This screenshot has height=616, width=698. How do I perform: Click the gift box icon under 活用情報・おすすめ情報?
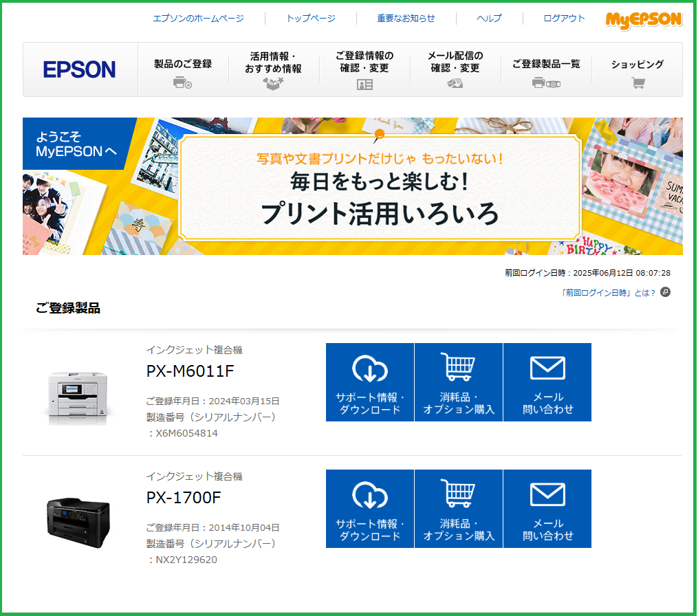point(273,83)
